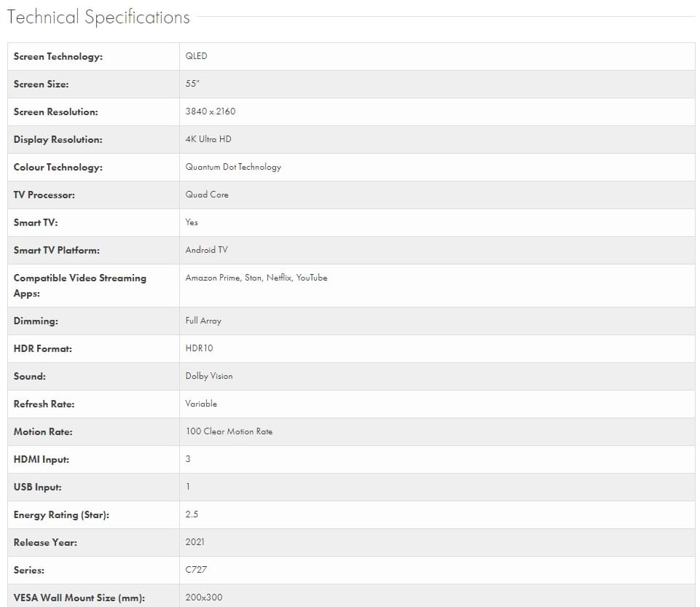
Task: Click the Quantum Dot Technology text
Action: [233, 167]
